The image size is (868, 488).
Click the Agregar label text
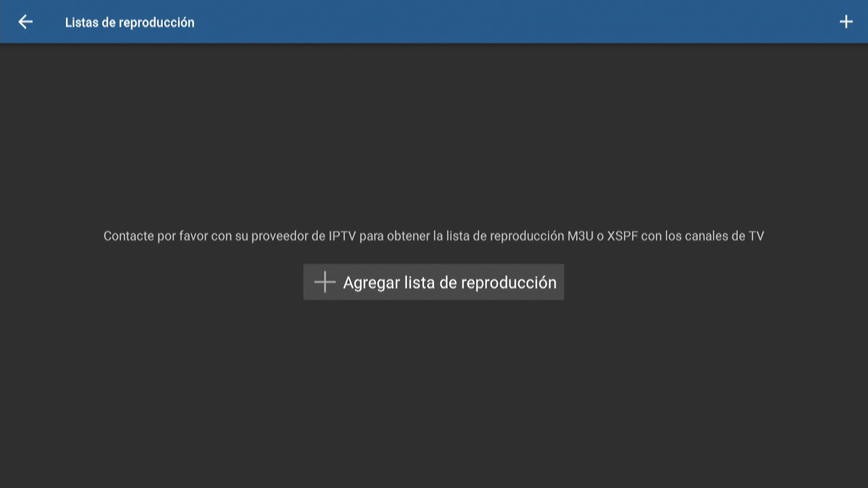(x=372, y=283)
